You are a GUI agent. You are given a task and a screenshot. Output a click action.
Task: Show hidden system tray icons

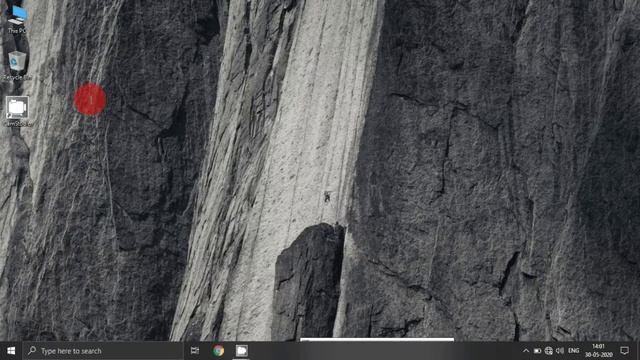point(526,351)
